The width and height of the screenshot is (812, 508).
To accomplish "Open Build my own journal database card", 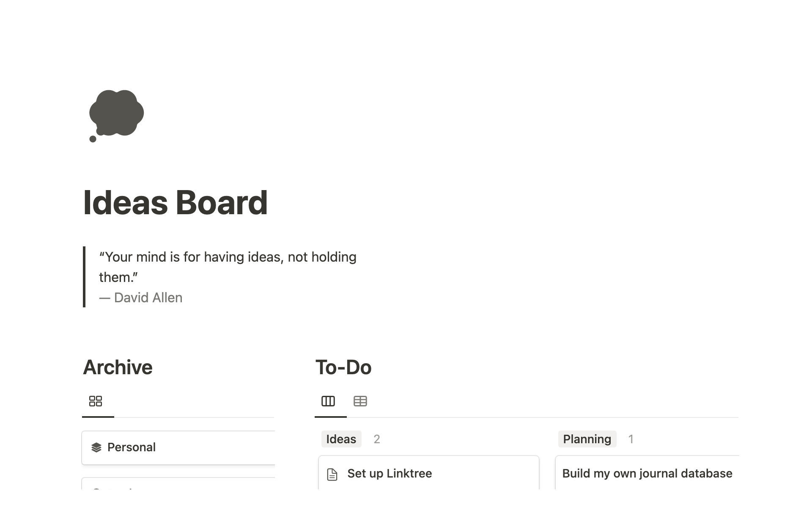I will tap(647, 473).
